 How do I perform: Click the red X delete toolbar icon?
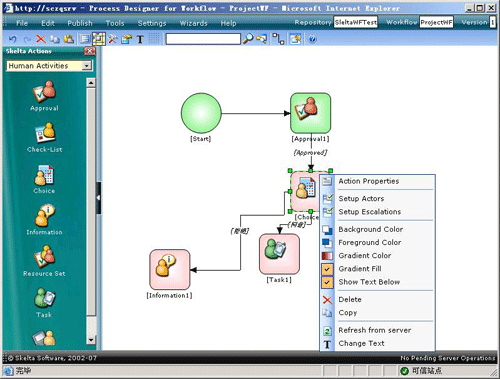click(x=41, y=39)
